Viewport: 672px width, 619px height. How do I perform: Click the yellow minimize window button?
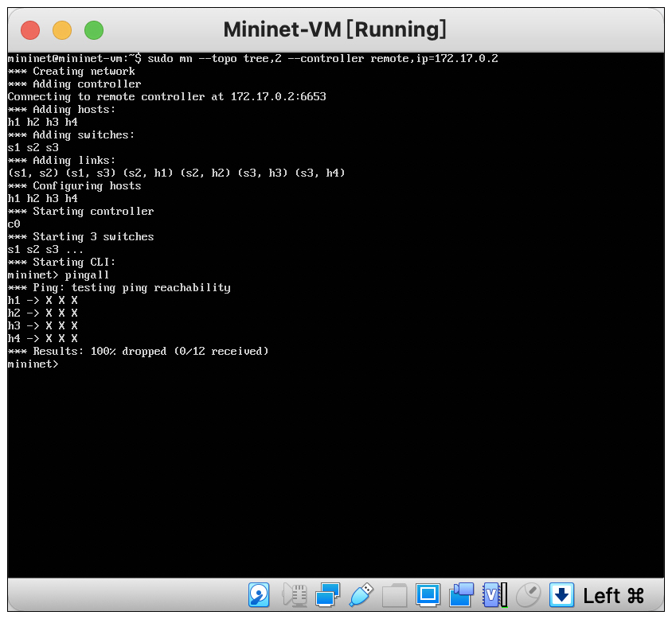[x=62, y=30]
